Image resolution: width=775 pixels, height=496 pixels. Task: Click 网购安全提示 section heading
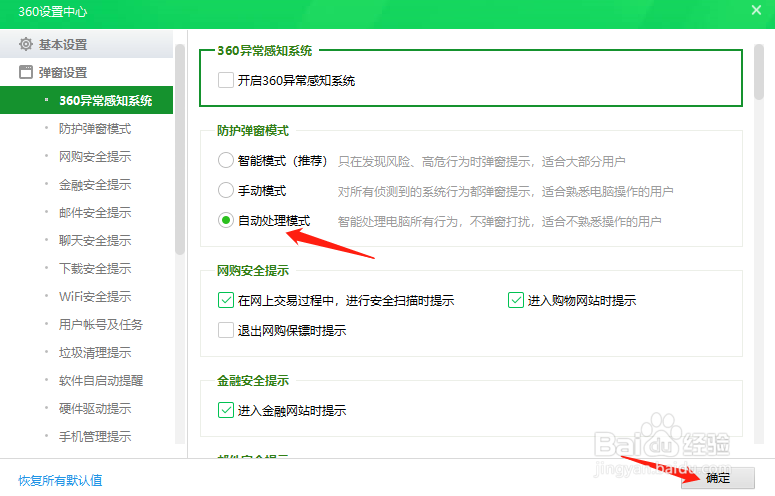pos(253,270)
